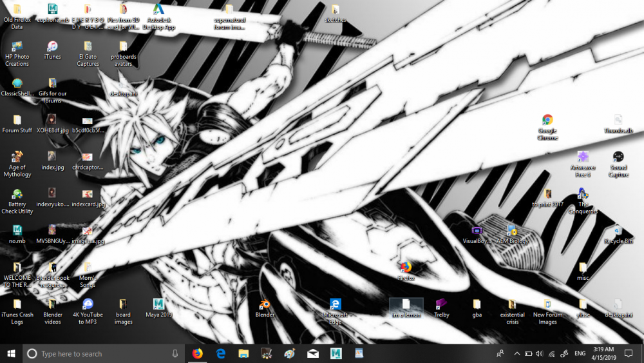The width and height of the screenshot is (644, 363).
Task: Launch the Sound Capture shortcut
Action: (618, 164)
